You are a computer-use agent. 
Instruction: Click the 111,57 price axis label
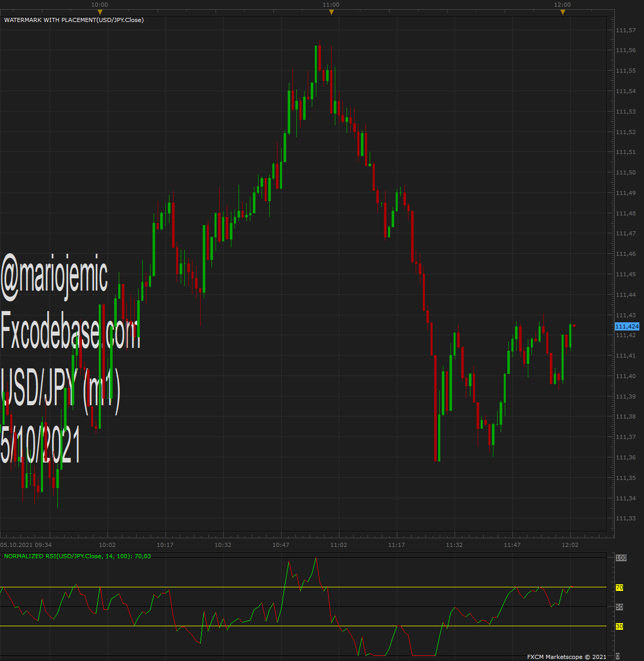pos(626,30)
